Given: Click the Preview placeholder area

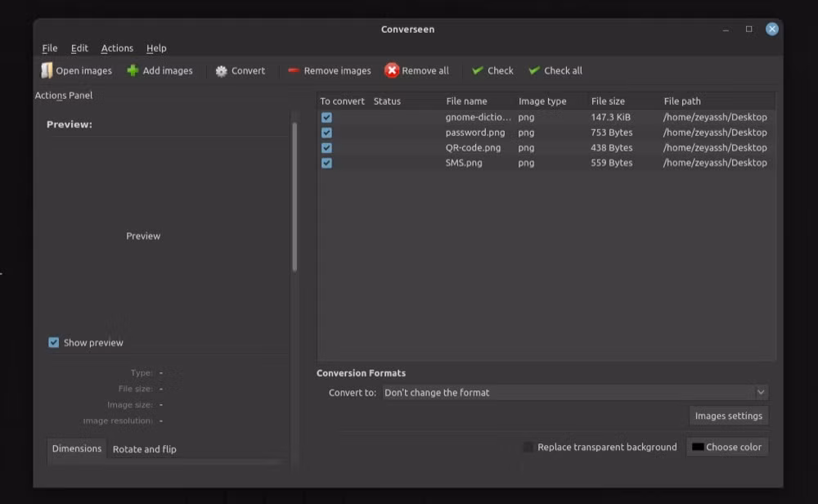Looking at the screenshot, I should click(143, 236).
